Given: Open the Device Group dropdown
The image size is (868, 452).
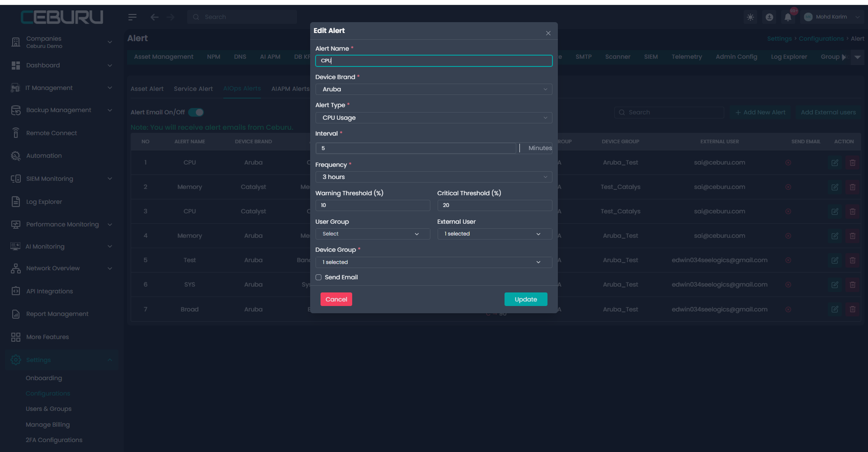Looking at the screenshot, I should point(434,262).
